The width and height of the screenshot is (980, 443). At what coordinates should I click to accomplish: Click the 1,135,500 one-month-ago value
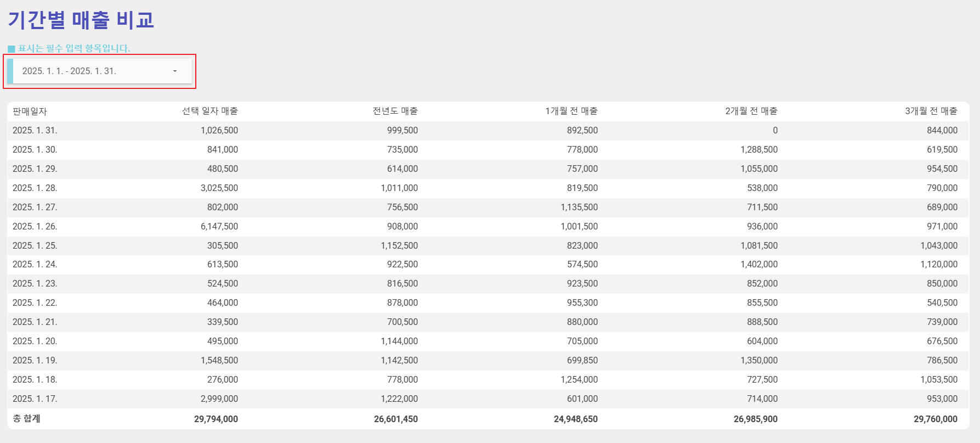(579, 208)
